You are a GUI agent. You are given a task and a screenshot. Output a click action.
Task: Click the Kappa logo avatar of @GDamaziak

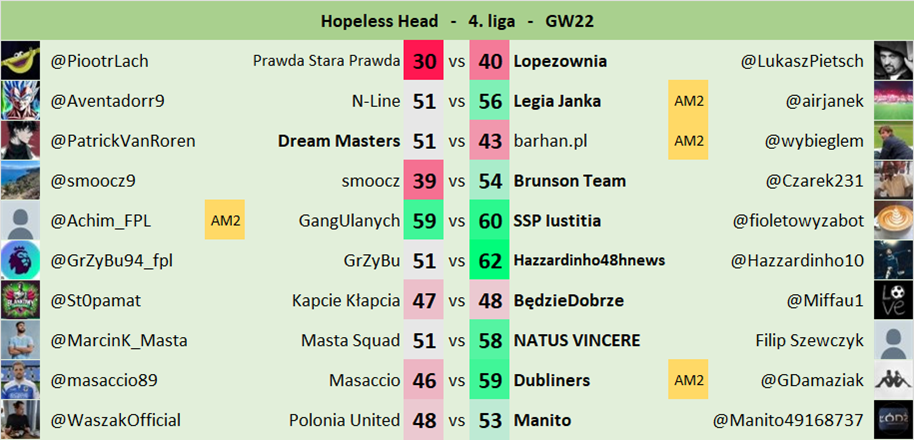click(x=893, y=381)
